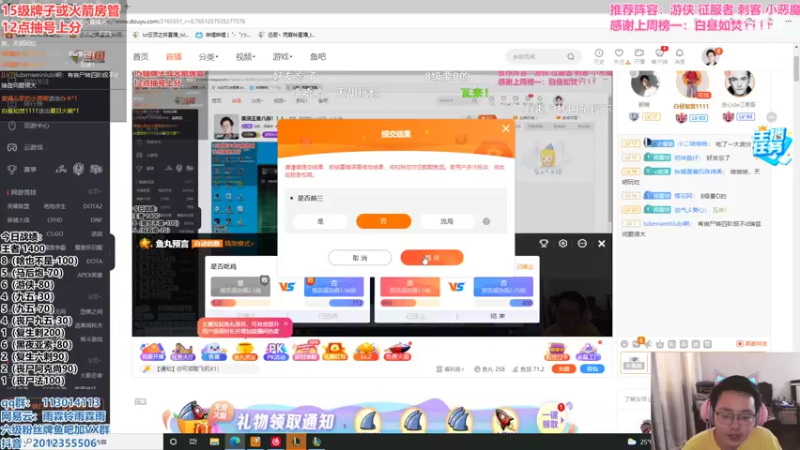Close the 鱼丸预言 panel

(602, 244)
